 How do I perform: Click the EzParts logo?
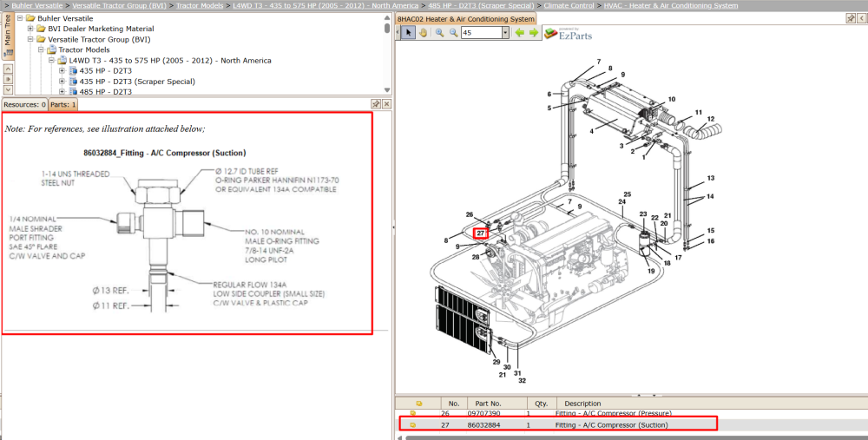(x=568, y=34)
